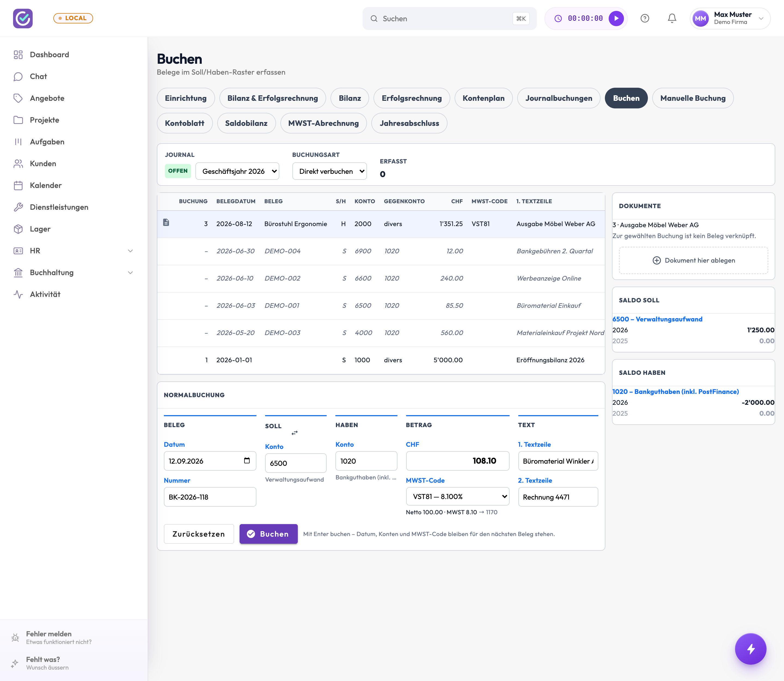Viewport: 784px width, 681px height.
Task: Open the Direkt verbuchen dropdown
Action: [x=329, y=171]
